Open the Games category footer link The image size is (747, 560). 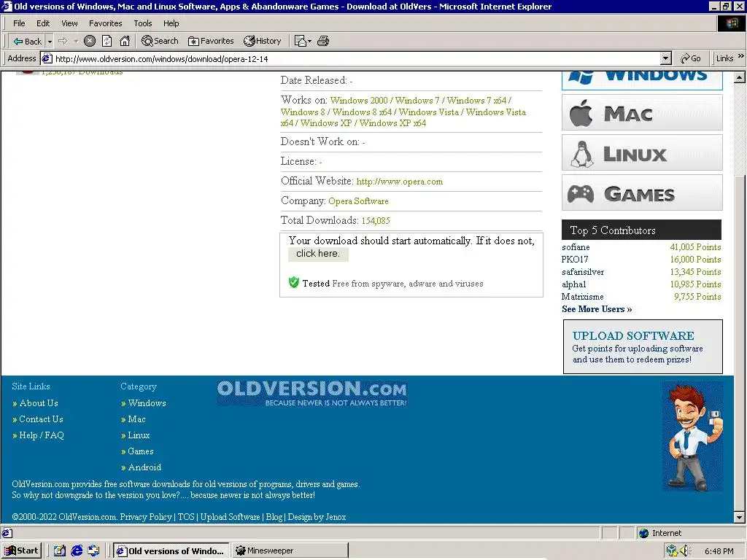141,451
